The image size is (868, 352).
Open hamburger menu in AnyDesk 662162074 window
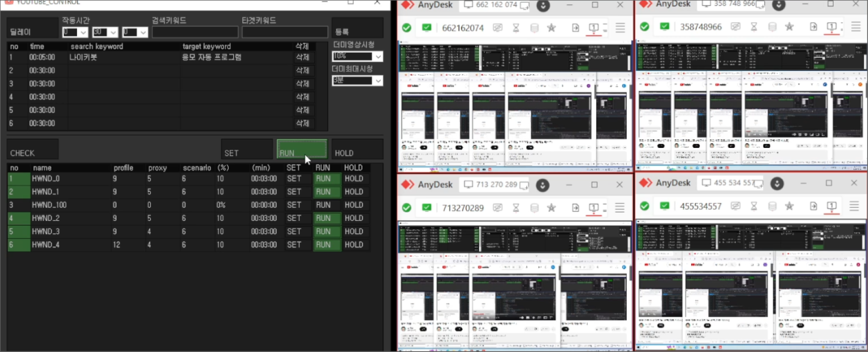pyautogui.click(x=620, y=27)
